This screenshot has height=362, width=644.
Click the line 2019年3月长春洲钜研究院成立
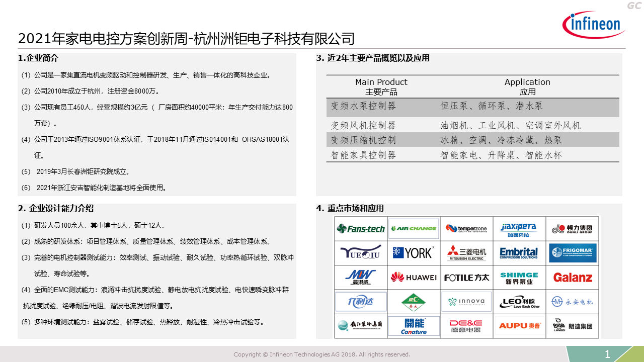click(76, 171)
